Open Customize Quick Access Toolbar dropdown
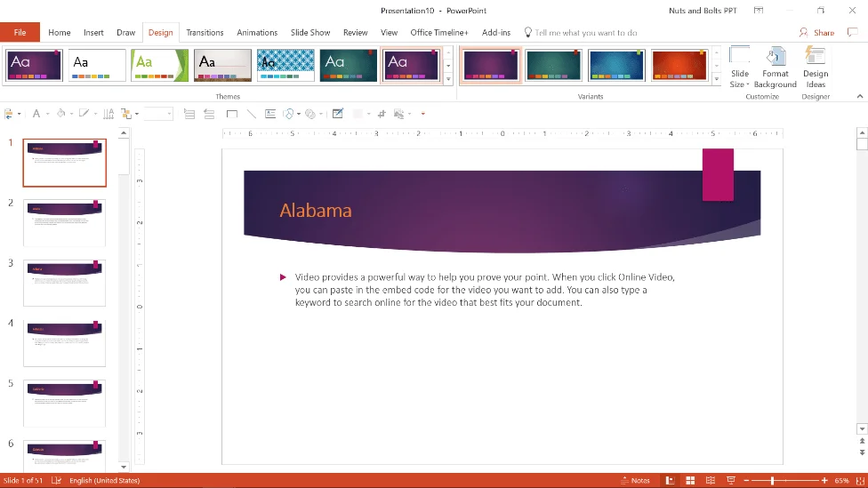Screen dimensions: 868x488 click(x=423, y=114)
